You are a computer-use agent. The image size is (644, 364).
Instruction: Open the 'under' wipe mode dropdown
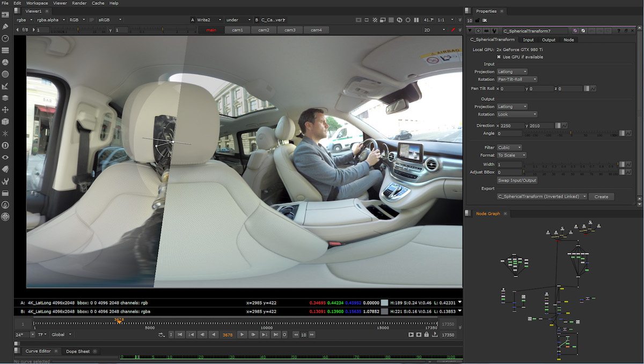[236, 20]
